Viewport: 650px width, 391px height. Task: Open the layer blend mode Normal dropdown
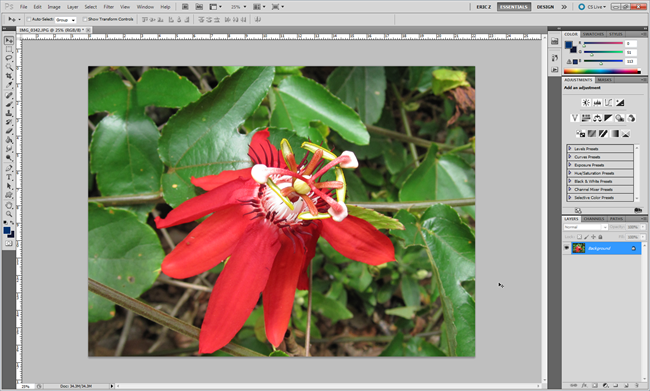[585, 227]
